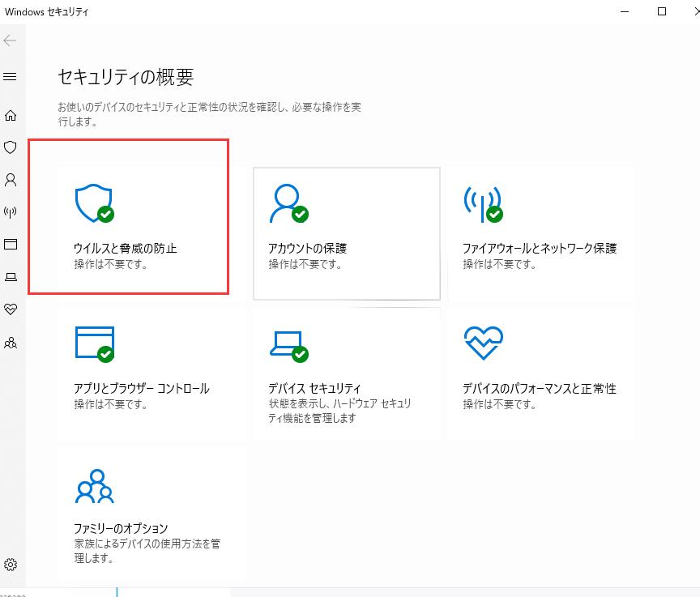700x597 pixels.
Task: Click the firewall and network sidebar icon
Action: click(11, 213)
